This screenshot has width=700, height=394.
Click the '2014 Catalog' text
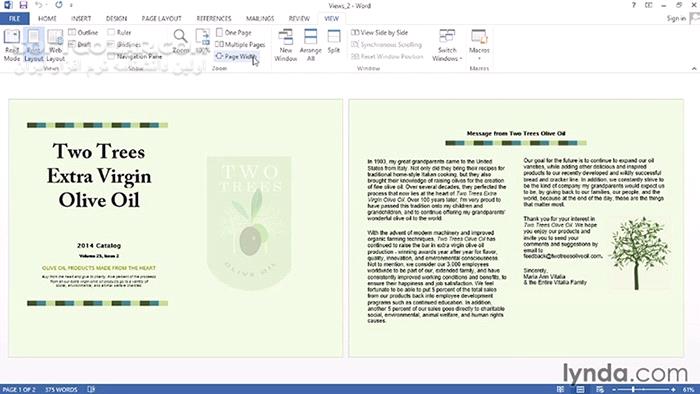coord(99,245)
